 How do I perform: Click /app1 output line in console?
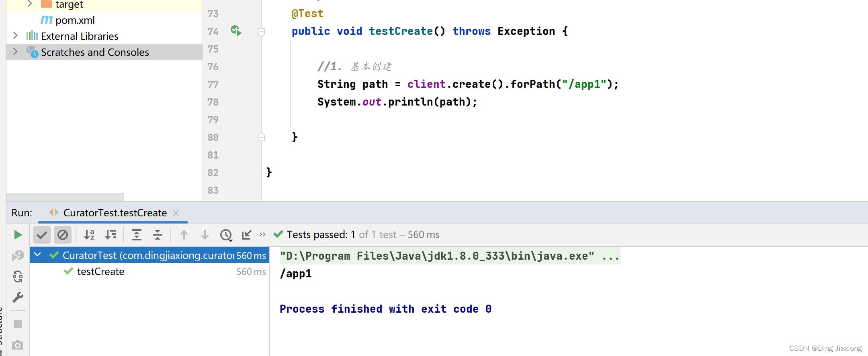click(x=296, y=274)
